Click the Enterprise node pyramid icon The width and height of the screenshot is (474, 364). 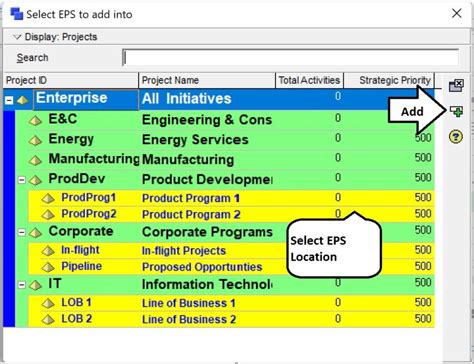point(23,100)
